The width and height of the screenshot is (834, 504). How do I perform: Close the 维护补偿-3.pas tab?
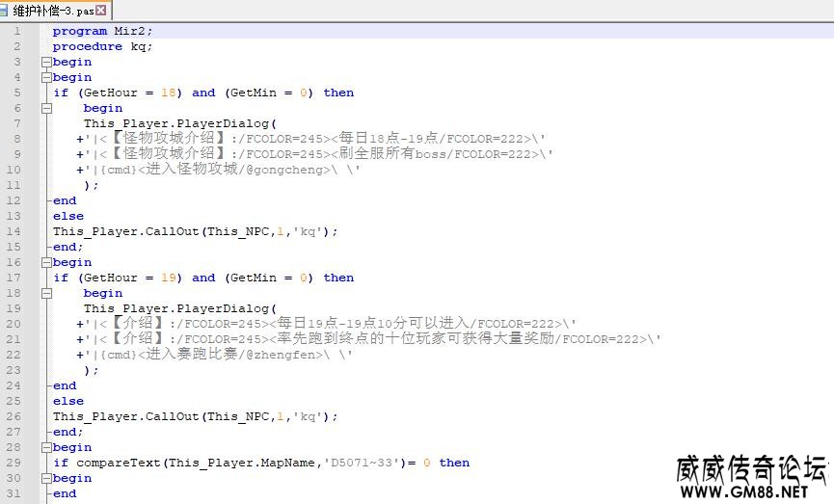pyautogui.click(x=101, y=10)
